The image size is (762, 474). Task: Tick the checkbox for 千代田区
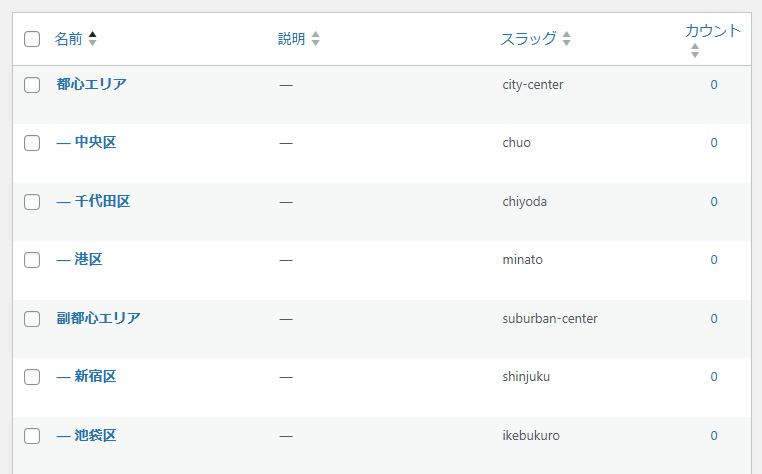click(x=32, y=202)
